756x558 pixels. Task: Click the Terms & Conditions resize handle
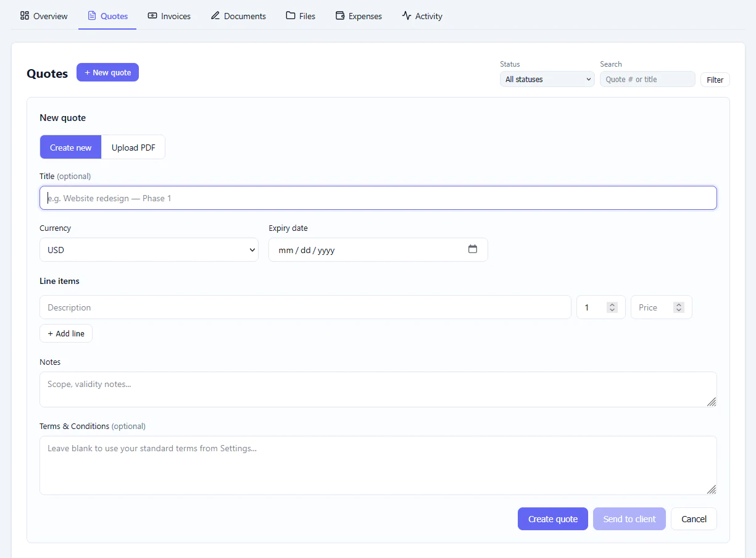click(x=712, y=489)
